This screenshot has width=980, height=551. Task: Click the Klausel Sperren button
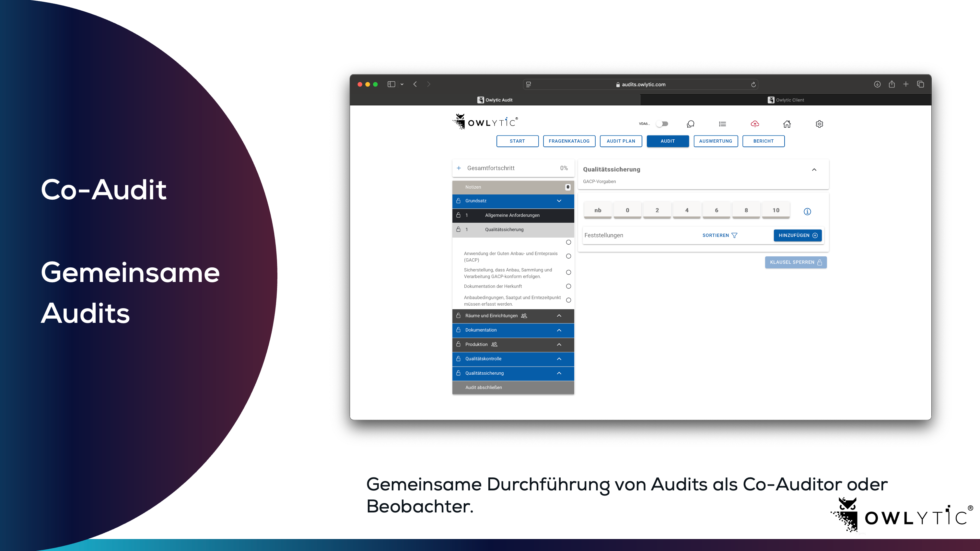796,262
